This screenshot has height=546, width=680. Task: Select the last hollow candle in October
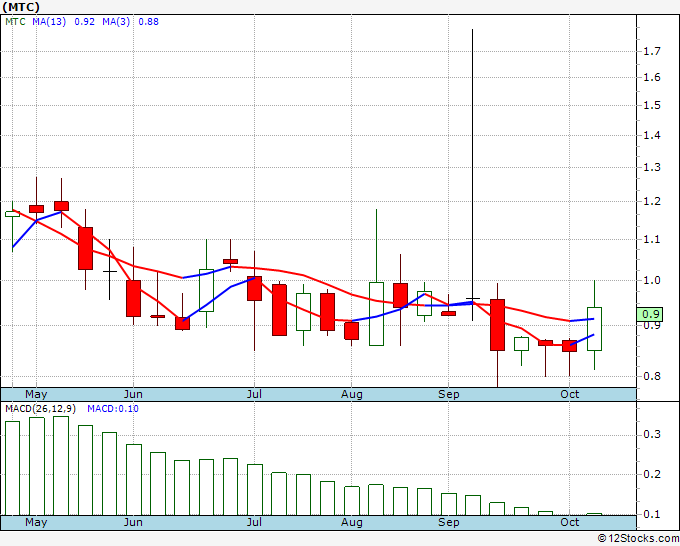[x=594, y=328]
